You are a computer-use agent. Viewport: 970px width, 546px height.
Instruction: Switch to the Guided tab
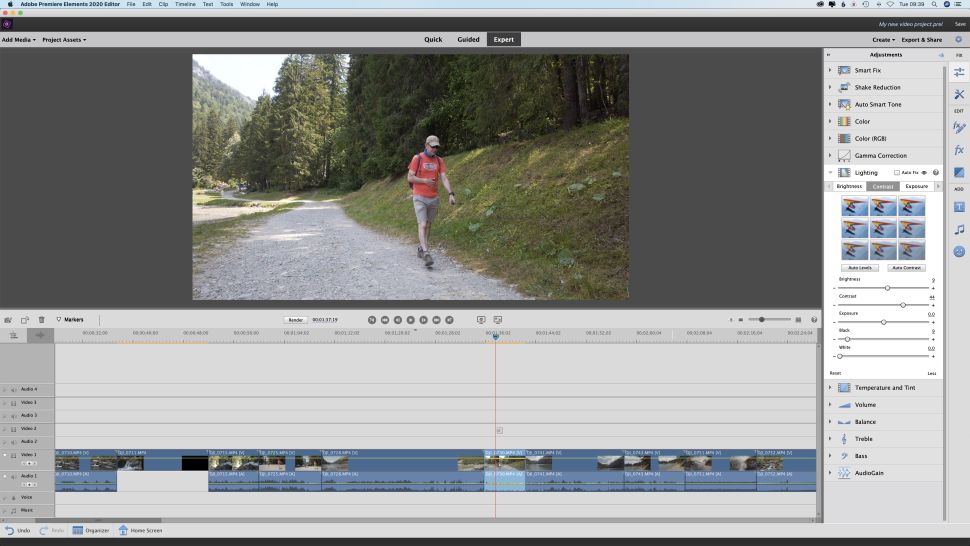point(468,40)
